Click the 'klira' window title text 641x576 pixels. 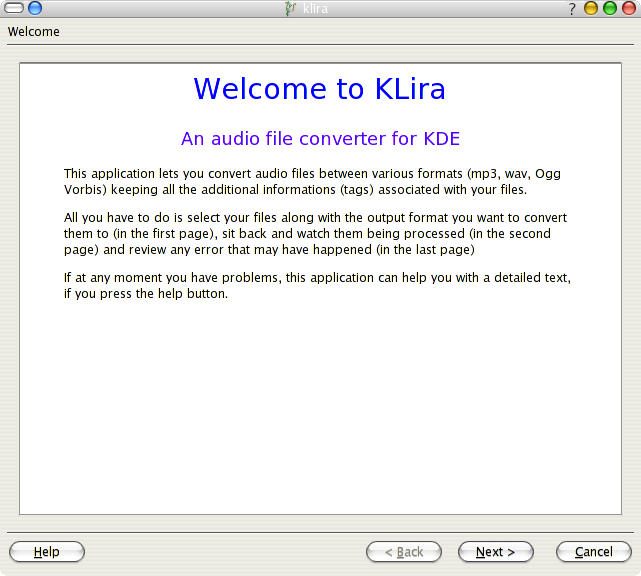315,9
